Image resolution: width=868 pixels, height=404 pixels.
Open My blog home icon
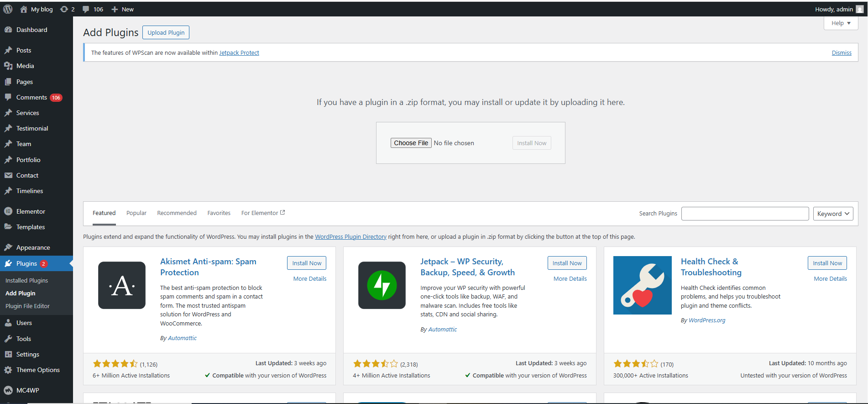pyautogui.click(x=24, y=9)
